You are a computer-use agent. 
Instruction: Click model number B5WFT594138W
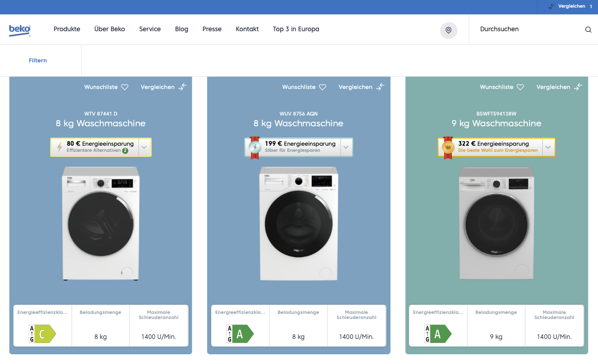pos(497,113)
